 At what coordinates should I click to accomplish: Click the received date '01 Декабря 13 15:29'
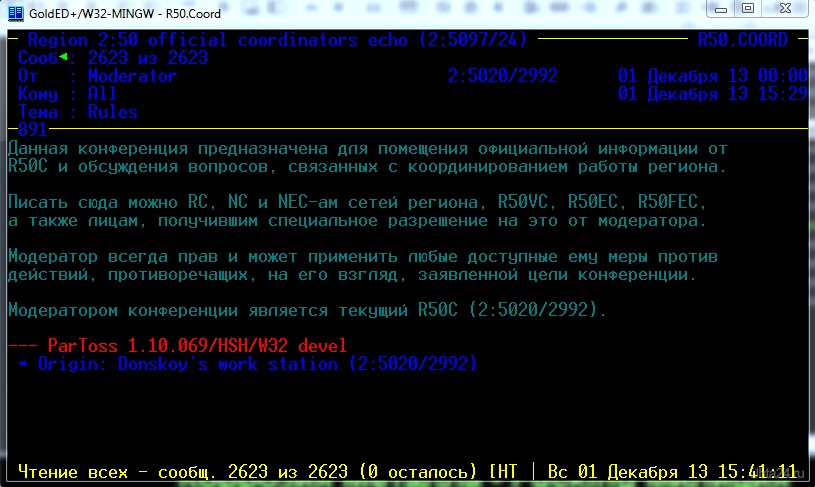point(712,94)
